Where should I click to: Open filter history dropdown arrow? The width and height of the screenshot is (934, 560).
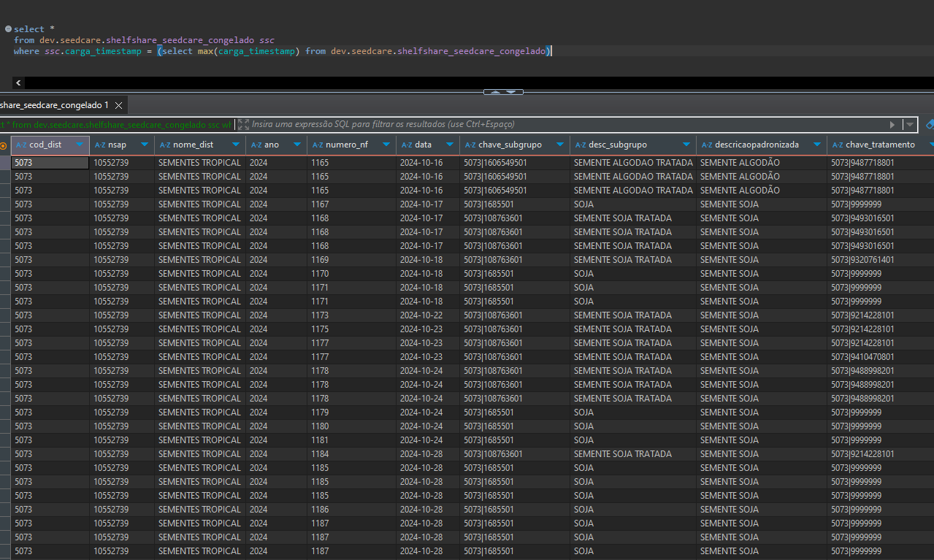[910, 125]
